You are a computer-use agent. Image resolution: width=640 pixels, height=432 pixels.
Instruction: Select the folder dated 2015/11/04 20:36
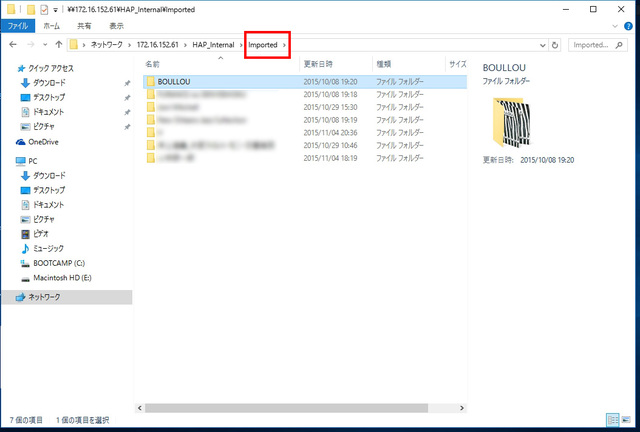[305, 132]
